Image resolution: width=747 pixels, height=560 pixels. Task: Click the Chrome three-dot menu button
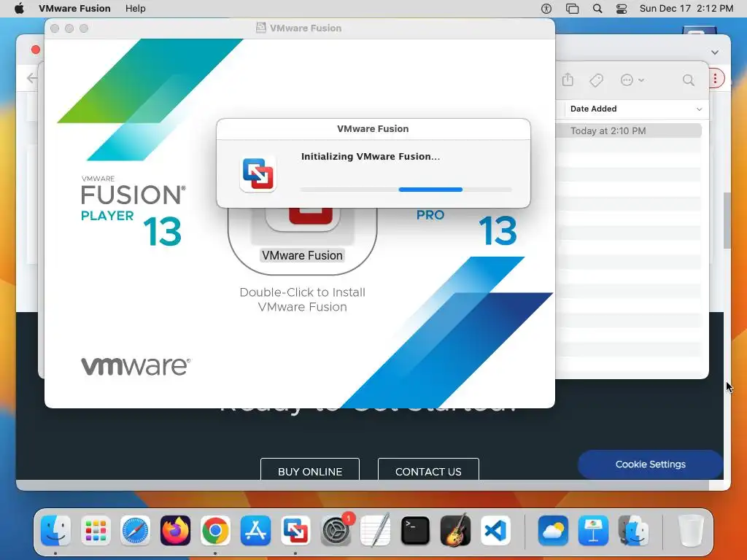click(715, 79)
